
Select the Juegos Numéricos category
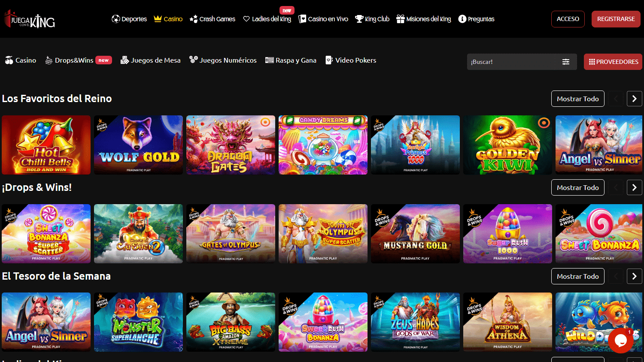pyautogui.click(x=223, y=60)
